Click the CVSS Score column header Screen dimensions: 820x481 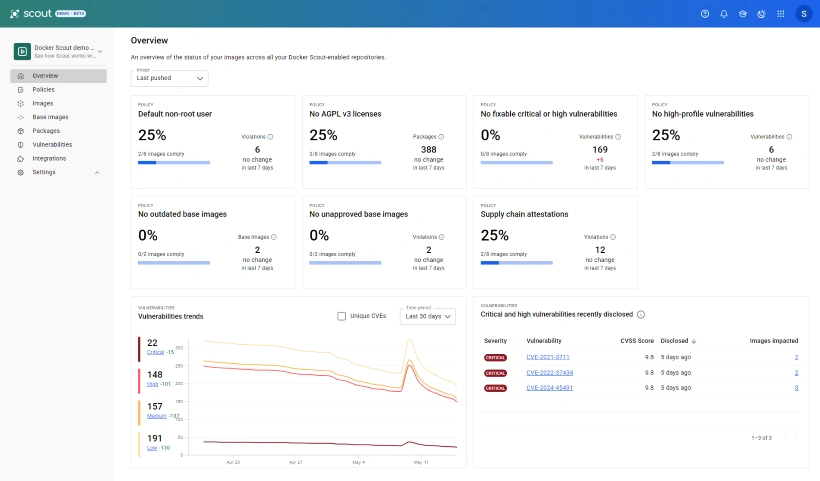tap(637, 341)
